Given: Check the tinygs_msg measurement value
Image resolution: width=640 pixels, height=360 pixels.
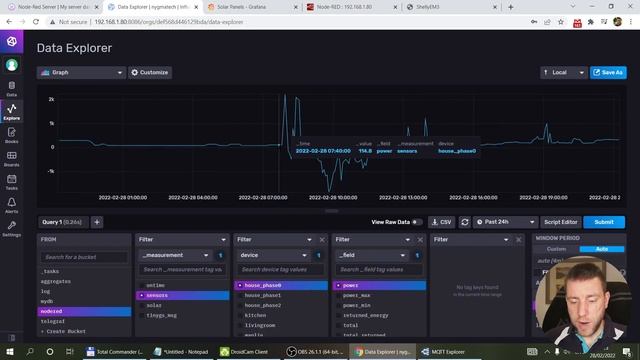Looking at the screenshot, I should coord(142,315).
